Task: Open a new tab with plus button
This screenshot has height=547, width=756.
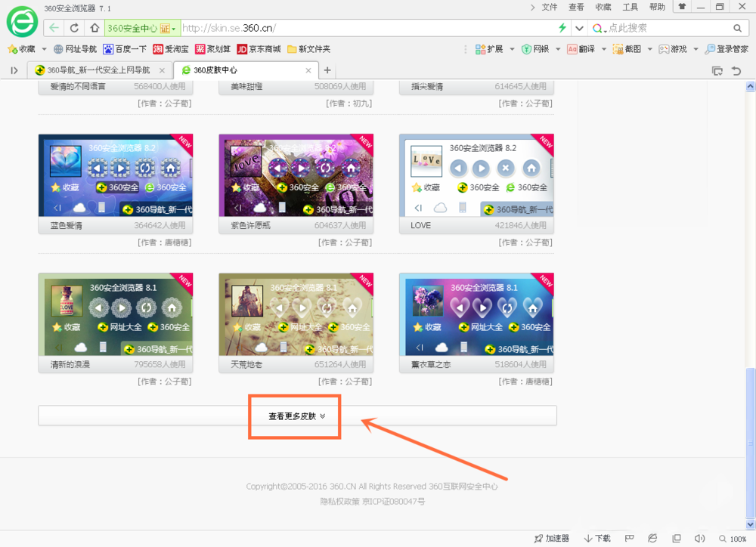Action: [327, 70]
